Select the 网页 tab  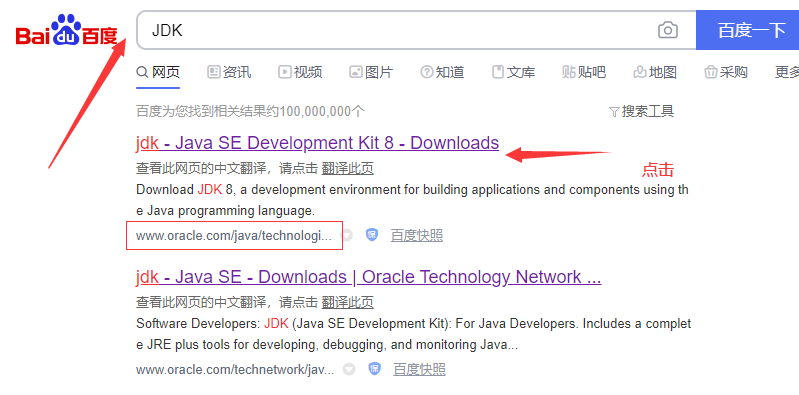158,72
